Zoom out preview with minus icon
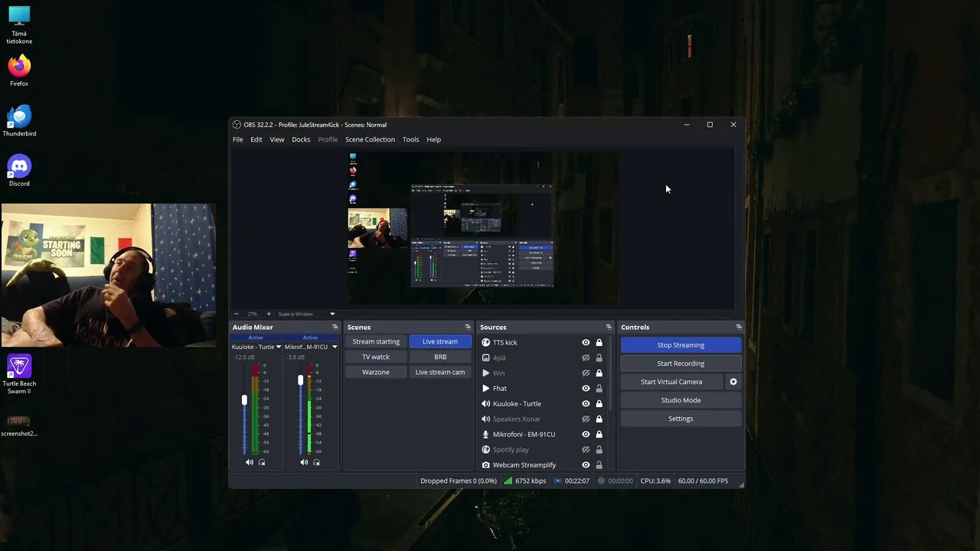Image resolution: width=980 pixels, height=551 pixels. click(236, 314)
